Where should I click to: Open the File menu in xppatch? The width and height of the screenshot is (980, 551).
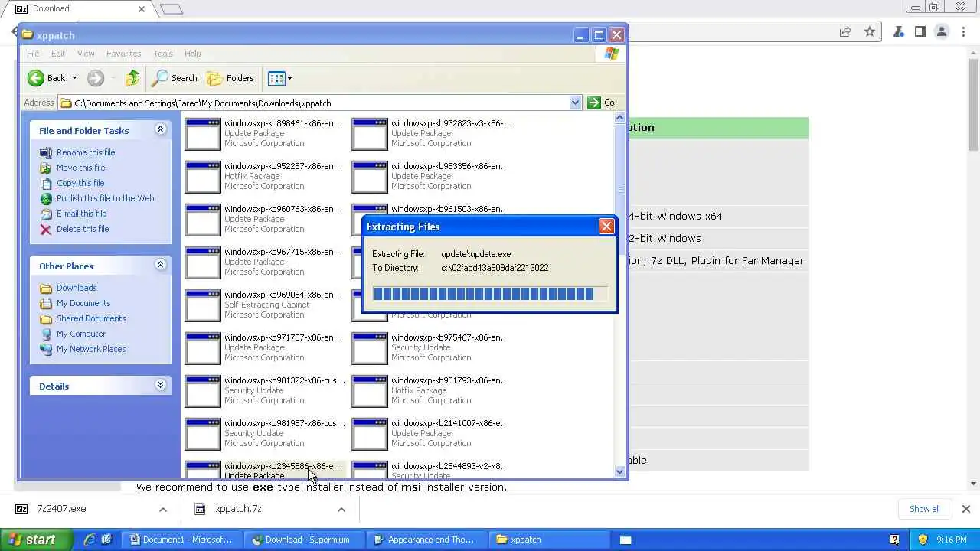pos(33,54)
